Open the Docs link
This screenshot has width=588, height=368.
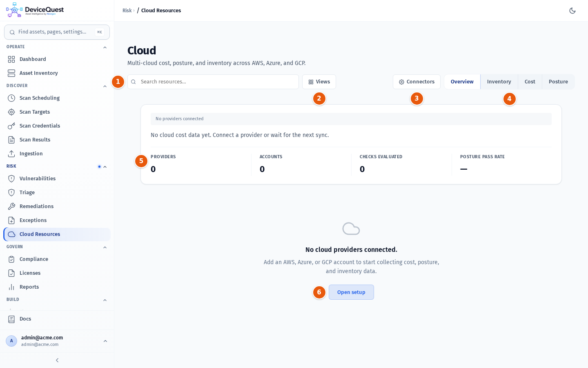57,319
